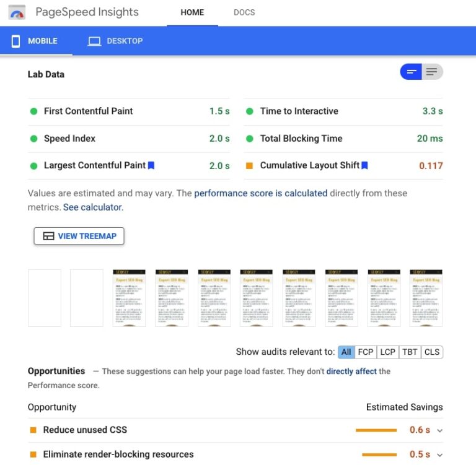The height and width of the screenshot is (465, 476).
Task: Click green dot beside Largest Contentful Paint
Action: (x=33, y=166)
